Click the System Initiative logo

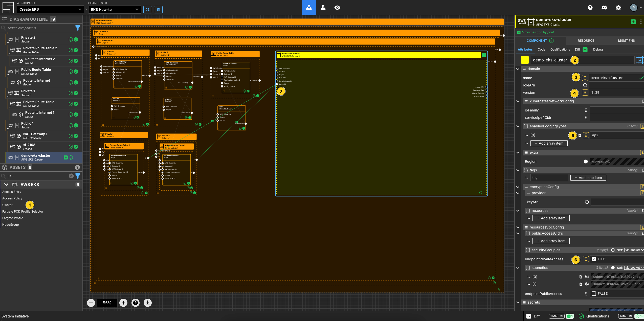(8, 8)
